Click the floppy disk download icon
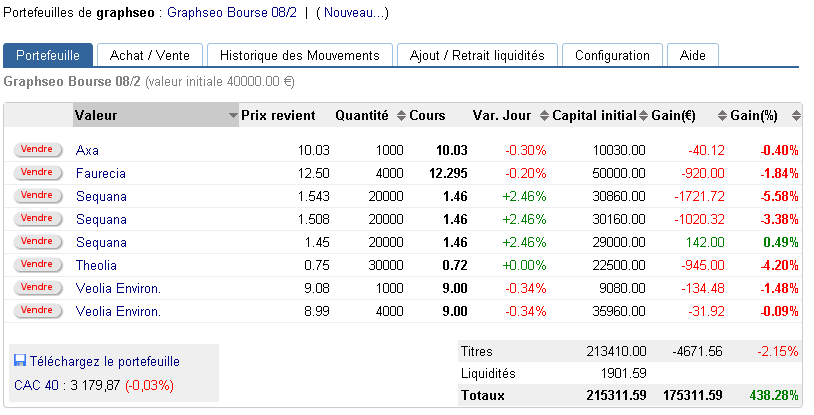 pos(20,361)
